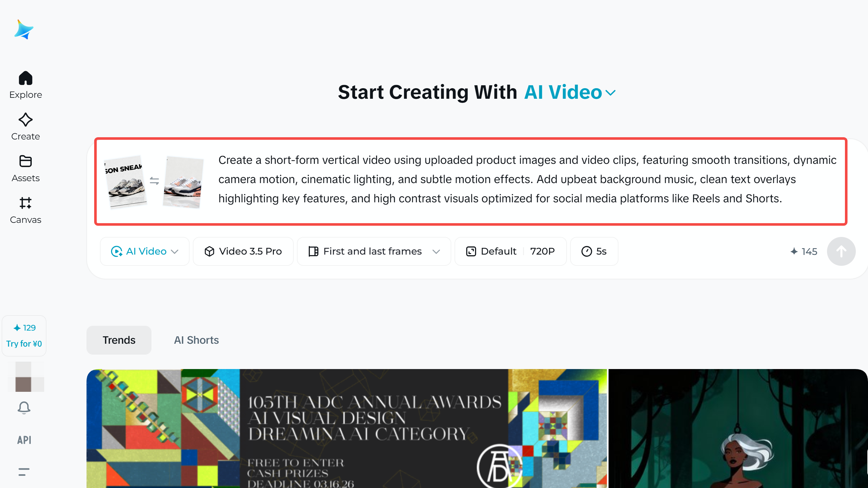Open the notifications bell
This screenshot has height=488, width=868.
[24, 408]
